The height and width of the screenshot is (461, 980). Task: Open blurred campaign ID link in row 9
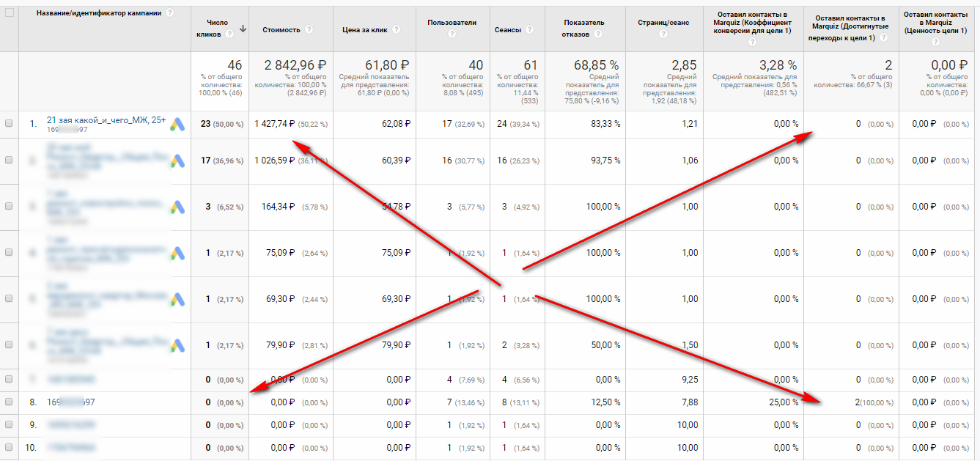pos(71,425)
